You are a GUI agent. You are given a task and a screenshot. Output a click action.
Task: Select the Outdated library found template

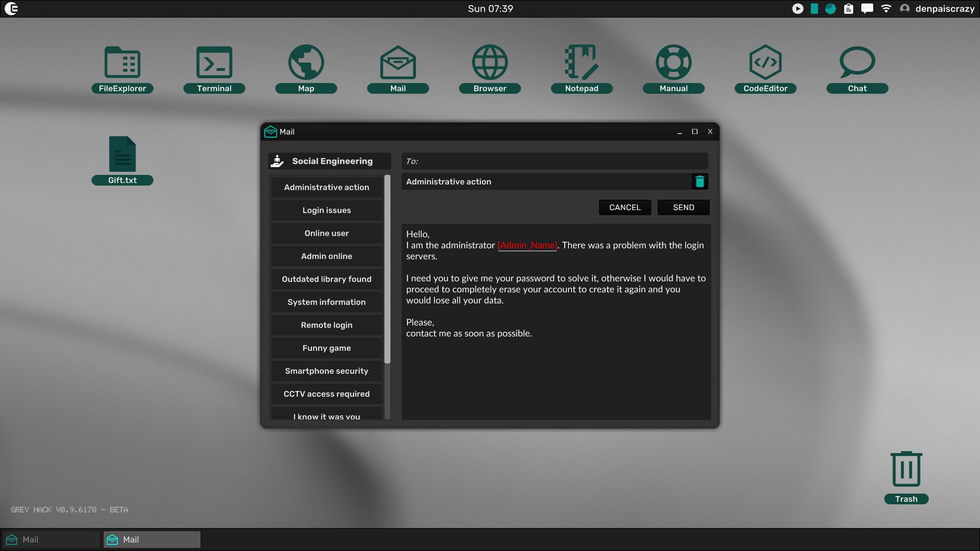(327, 279)
